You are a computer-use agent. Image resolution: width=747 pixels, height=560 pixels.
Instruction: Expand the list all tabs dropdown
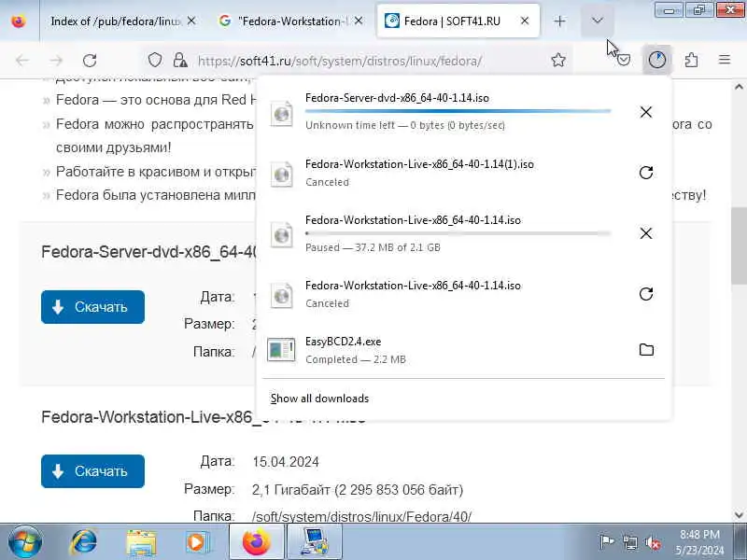coord(598,21)
